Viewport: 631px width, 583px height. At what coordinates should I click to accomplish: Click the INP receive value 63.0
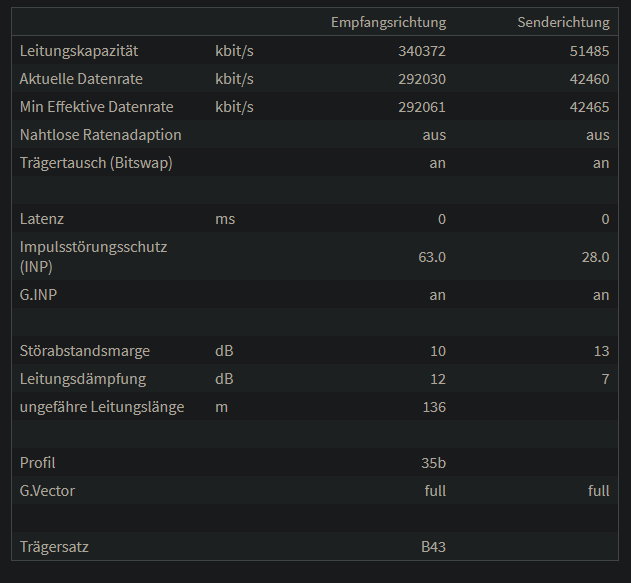[x=432, y=257]
